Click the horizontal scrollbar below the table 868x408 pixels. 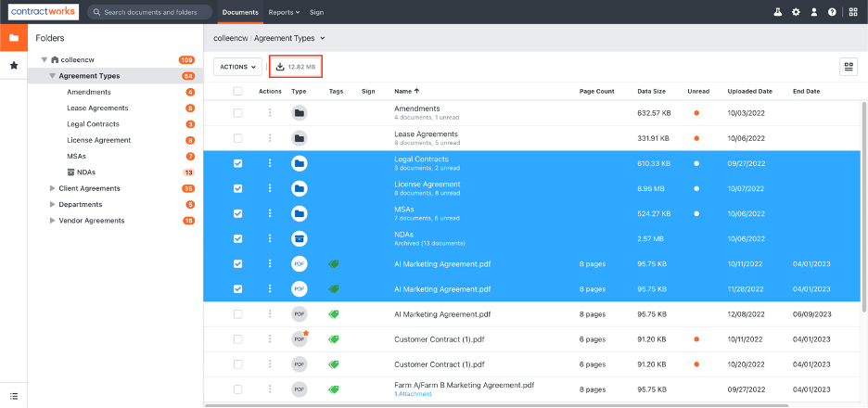496,406
